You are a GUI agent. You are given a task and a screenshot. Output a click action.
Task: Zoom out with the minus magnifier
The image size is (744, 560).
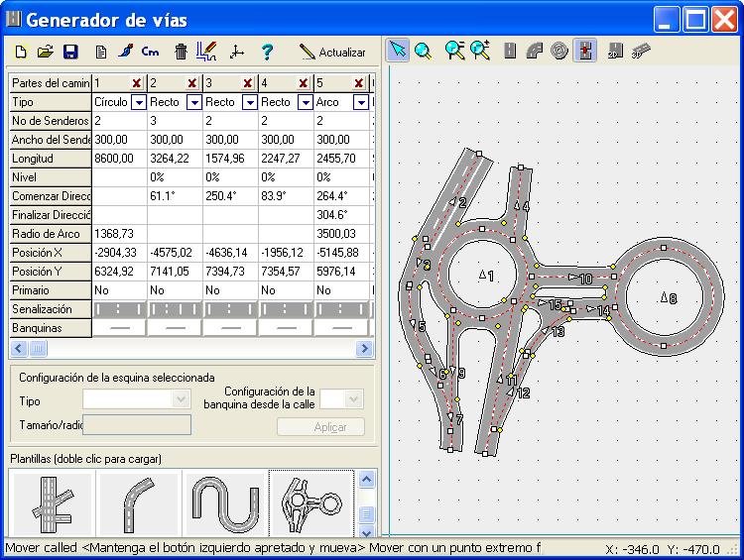(454, 51)
